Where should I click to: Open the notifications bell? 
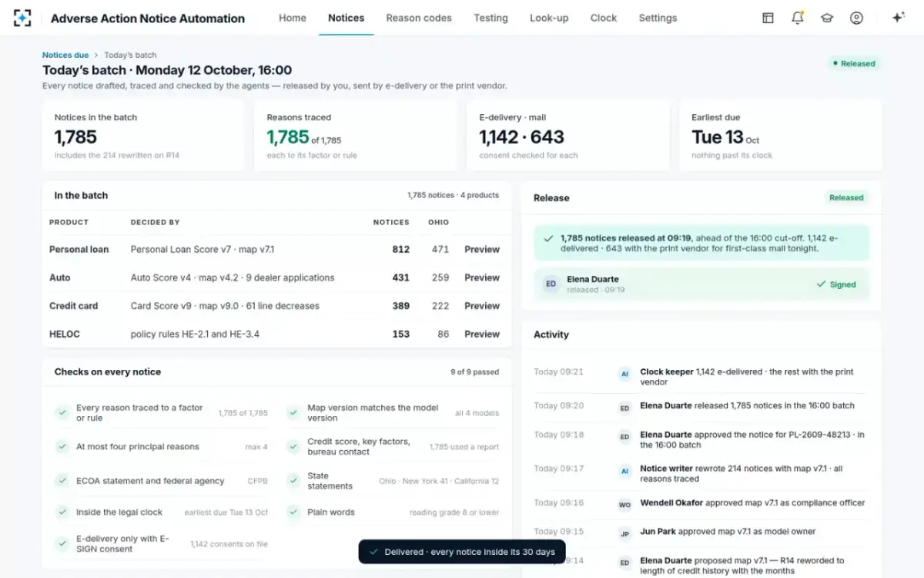pos(798,18)
